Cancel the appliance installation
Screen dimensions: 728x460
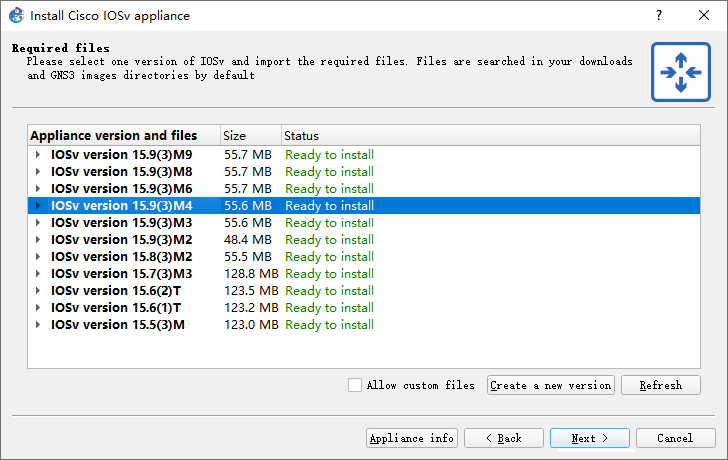[x=676, y=438]
